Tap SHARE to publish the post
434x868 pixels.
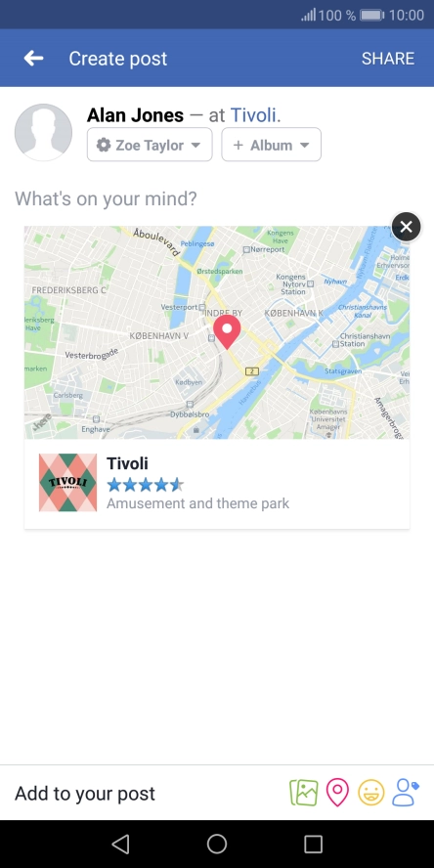point(387,59)
